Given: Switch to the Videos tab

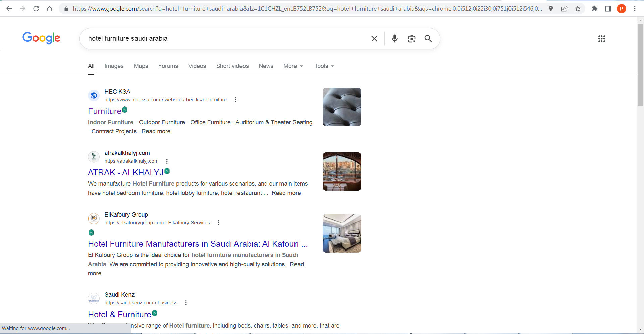Looking at the screenshot, I should [197, 66].
